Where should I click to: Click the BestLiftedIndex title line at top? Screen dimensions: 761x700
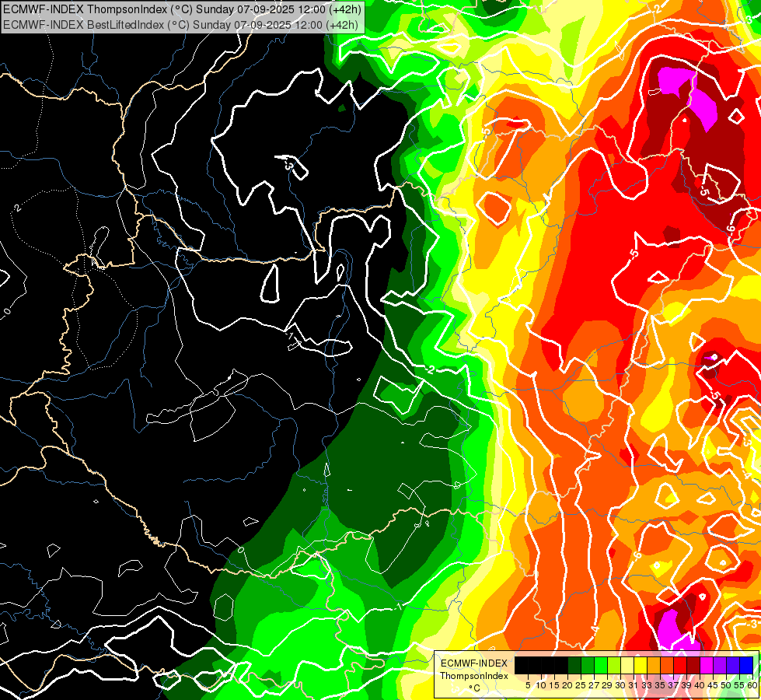(x=180, y=25)
